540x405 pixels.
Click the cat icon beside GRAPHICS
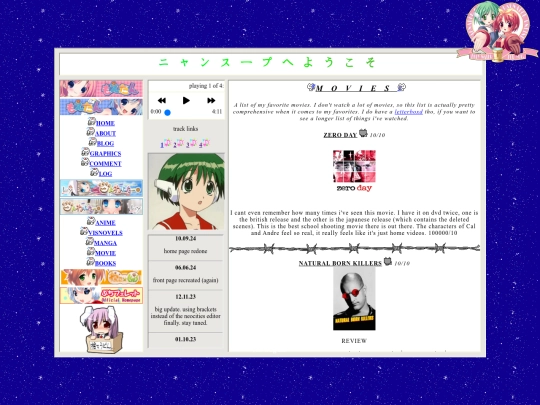click(x=85, y=152)
